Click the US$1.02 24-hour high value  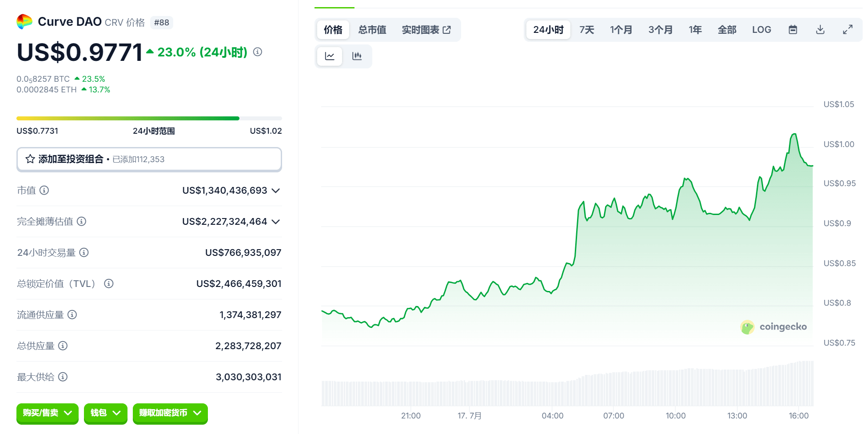[x=266, y=131]
